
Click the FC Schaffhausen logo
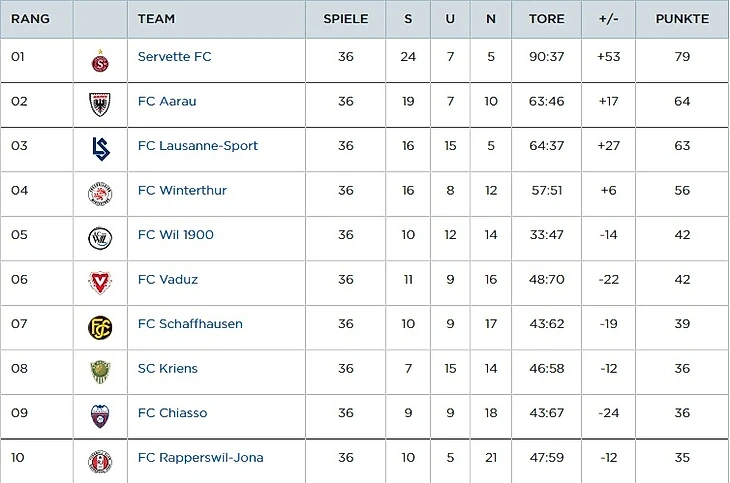click(x=100, y=327)
